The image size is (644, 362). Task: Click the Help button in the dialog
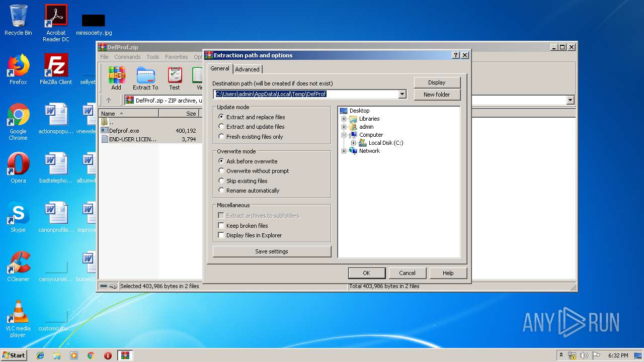tap(448, 273)
